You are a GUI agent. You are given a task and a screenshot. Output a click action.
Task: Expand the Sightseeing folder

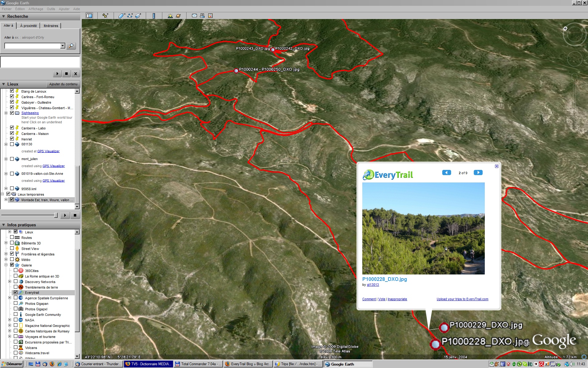click(6, 113)
